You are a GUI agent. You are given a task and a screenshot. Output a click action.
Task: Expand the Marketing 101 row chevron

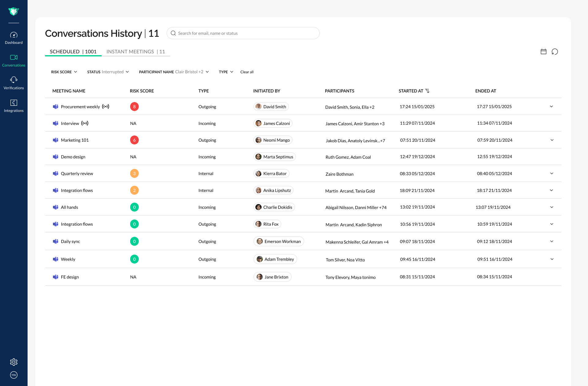(552, 140)
